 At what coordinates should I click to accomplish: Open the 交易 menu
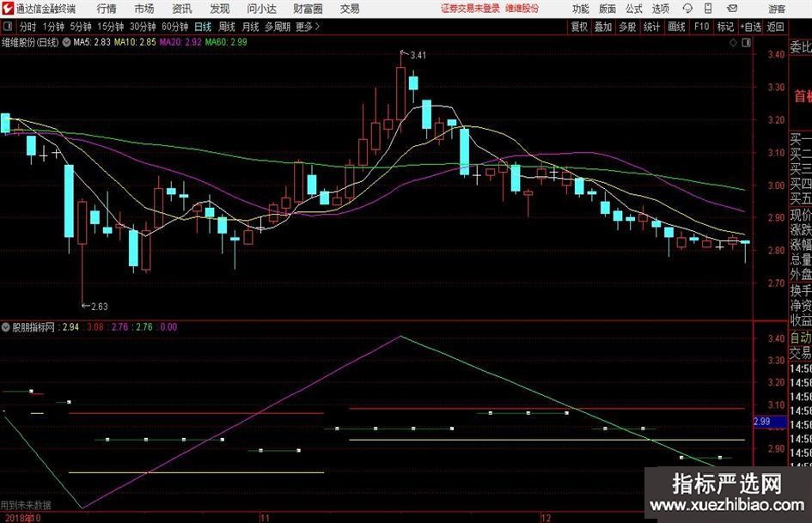click(x=350, y=9)
